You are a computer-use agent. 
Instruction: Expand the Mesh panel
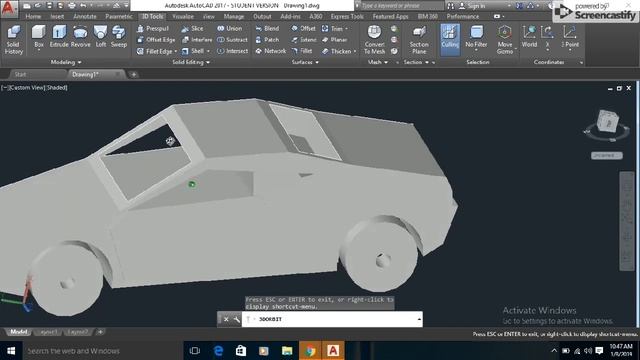378,62
